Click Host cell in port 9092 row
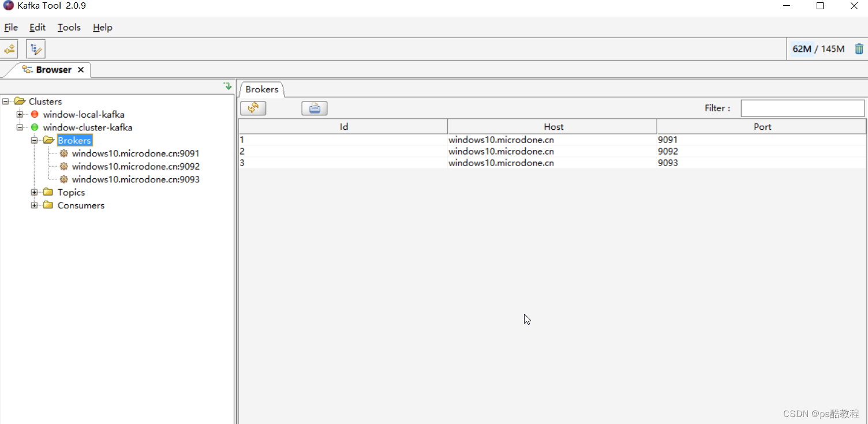This screenshot has height=424, width=868. [552, 151]
